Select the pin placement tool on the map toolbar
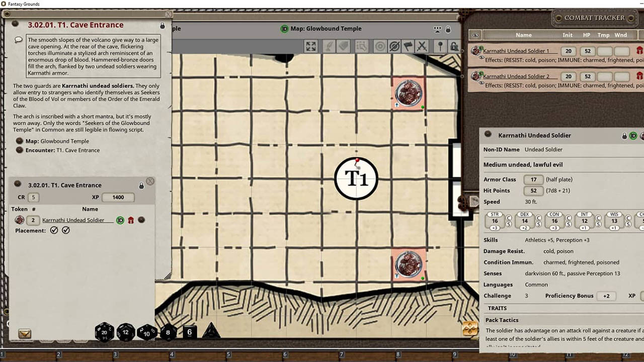Screen dimensions: 644x362 click(x=441, y=46)
